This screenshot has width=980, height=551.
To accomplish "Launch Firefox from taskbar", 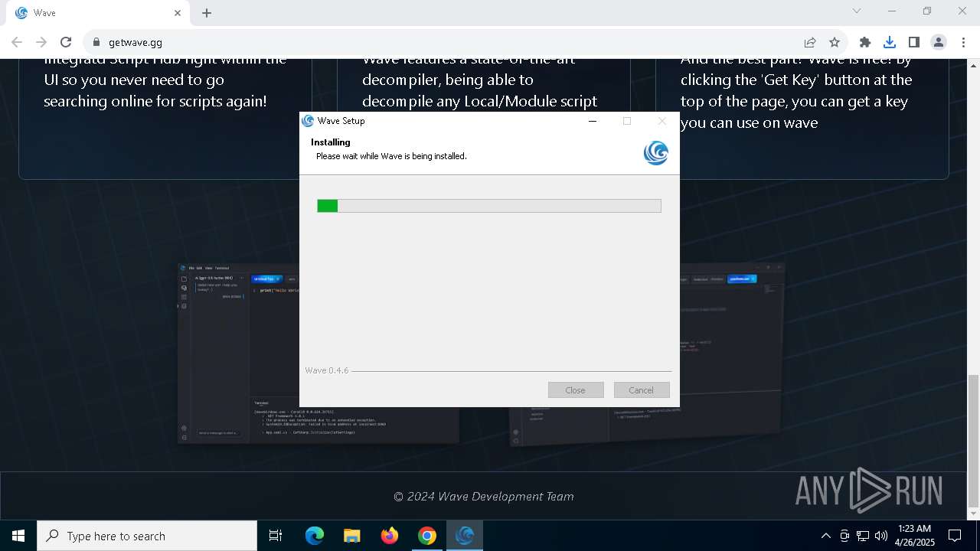I will (x=390, y=536).
